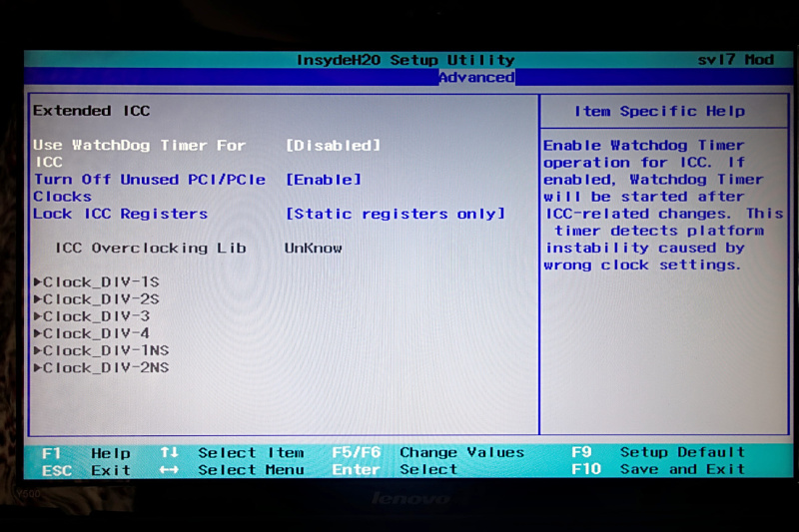This screenshot has height=532, width=799.
Task: Click the Watchdog Timer help description text
Action: click(x=663, y=206)
